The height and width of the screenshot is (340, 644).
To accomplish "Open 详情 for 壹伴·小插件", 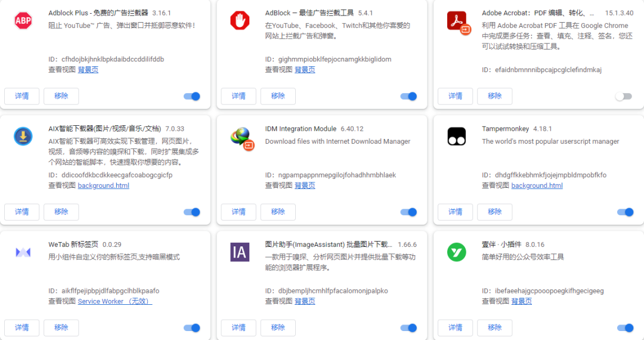I will (x=455, y=327).
